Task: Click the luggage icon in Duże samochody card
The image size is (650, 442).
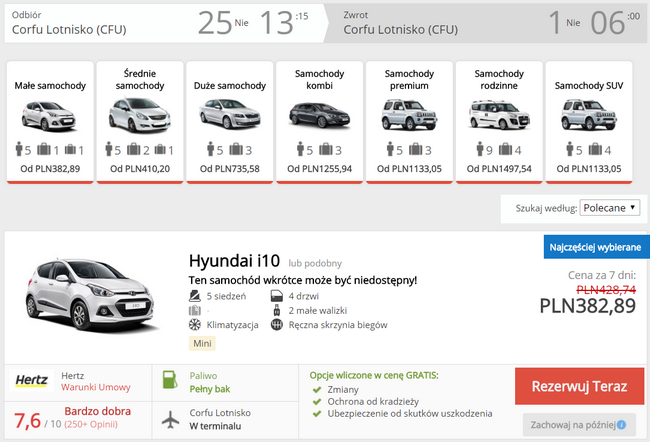Action: (x=236, y=148)
